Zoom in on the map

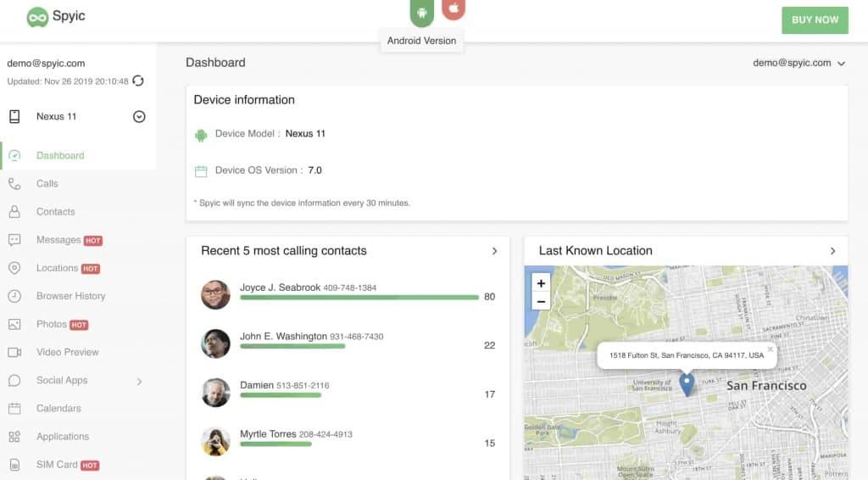pyautogui.click(x=541, y=283)
